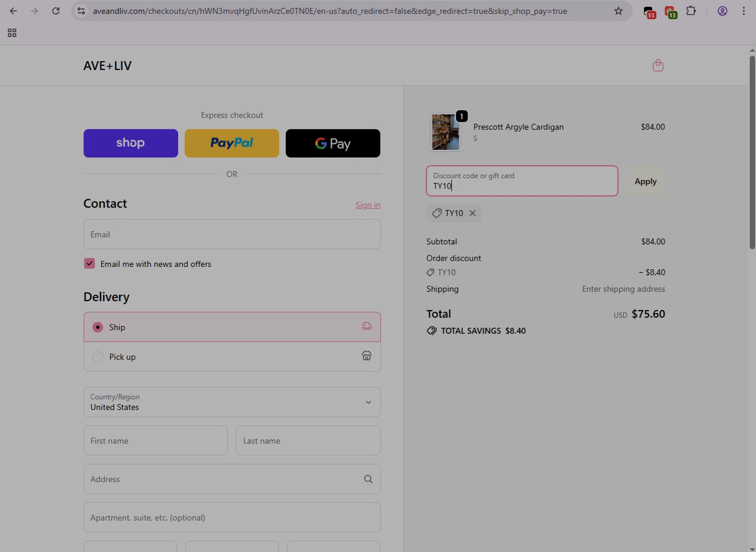
Task: Click the browser forward arrow
Action: 34,11
